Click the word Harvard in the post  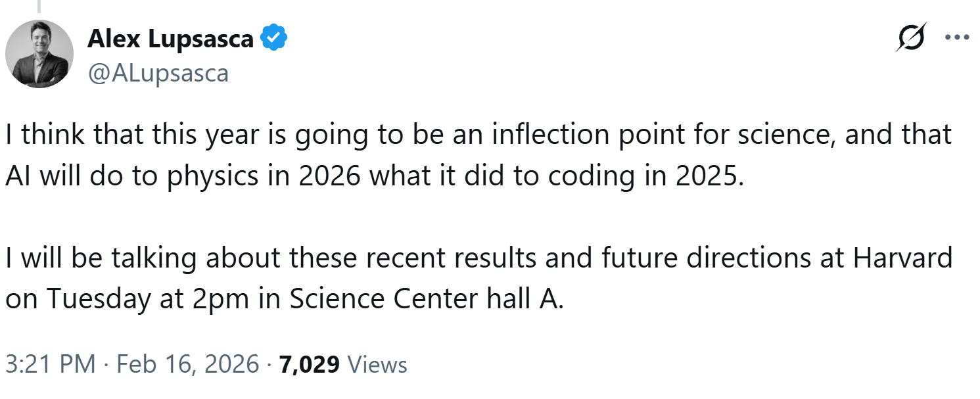click(x=902, y=258)
